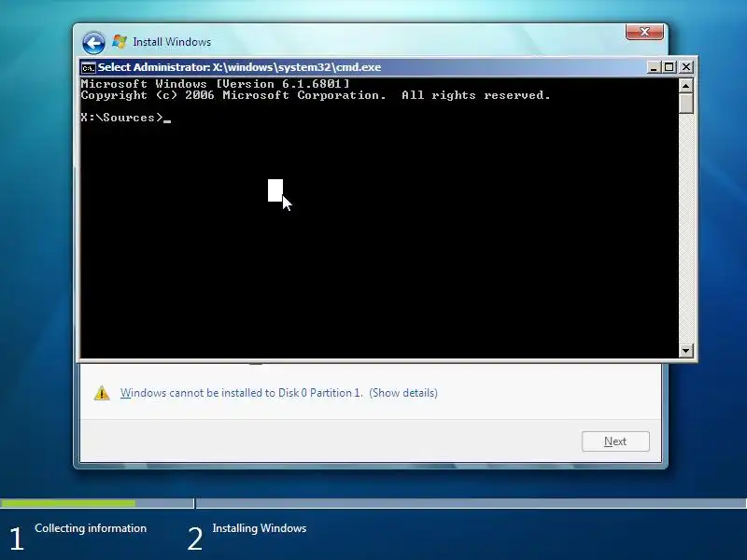
Task: Click the Next button
Action: click(615, 441)
